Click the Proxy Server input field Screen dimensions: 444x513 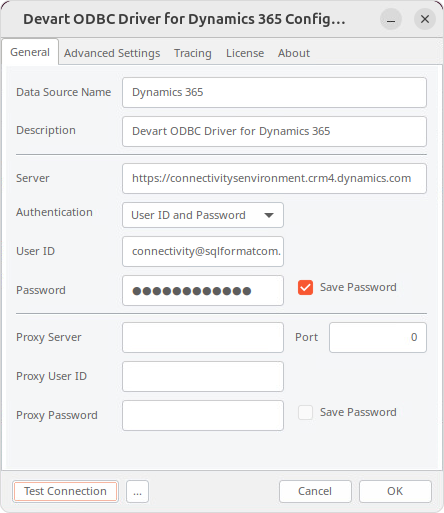[203, 337]
